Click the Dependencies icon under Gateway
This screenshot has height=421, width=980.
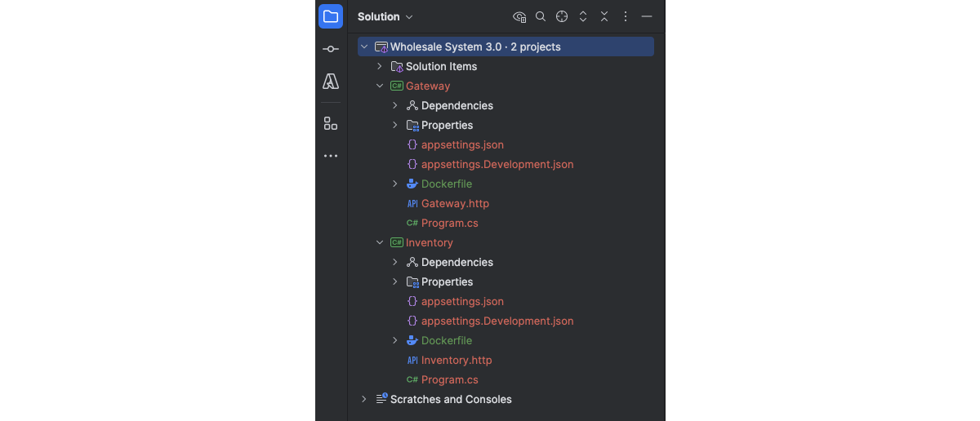[412, 105]
